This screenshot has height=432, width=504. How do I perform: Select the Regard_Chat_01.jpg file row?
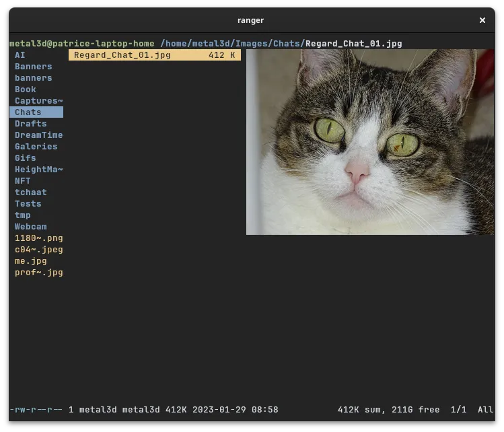click(x=155, y=55)
